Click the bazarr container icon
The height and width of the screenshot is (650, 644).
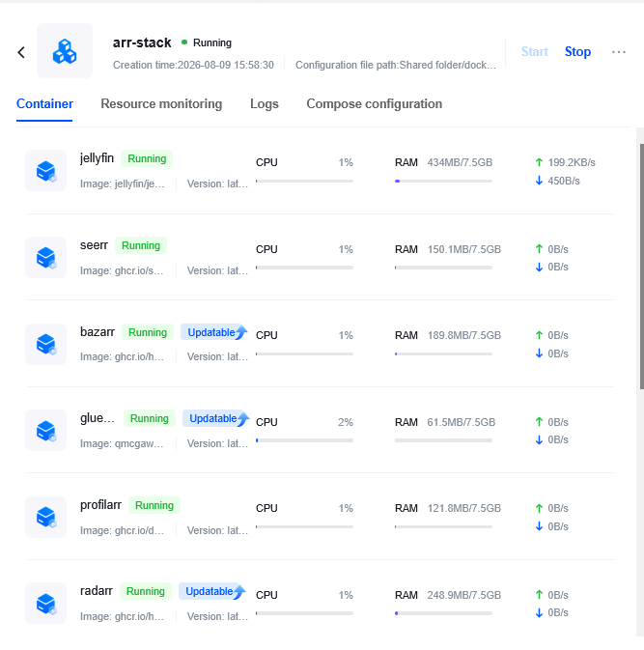(x=46, y=344)
